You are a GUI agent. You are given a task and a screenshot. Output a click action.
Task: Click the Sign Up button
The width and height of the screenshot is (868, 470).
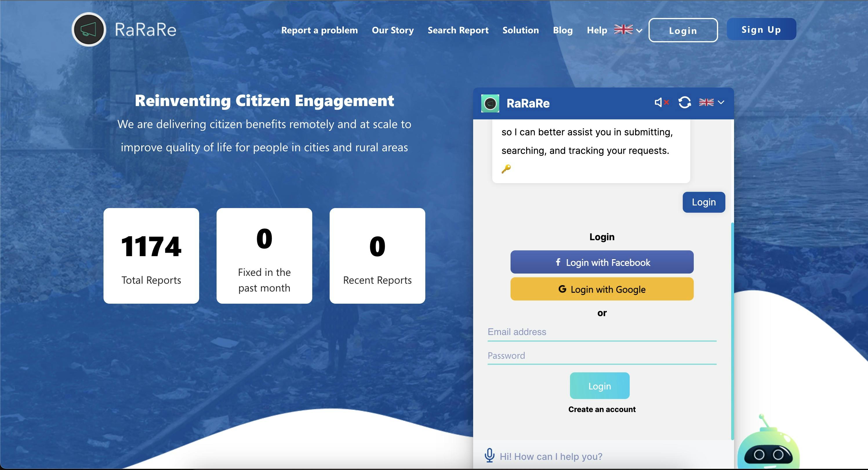tap(762, 29)
